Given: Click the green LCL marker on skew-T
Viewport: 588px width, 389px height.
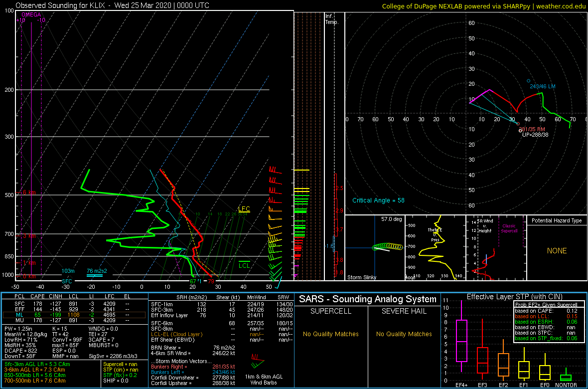Looking at the screenshot, I should 245,265.
